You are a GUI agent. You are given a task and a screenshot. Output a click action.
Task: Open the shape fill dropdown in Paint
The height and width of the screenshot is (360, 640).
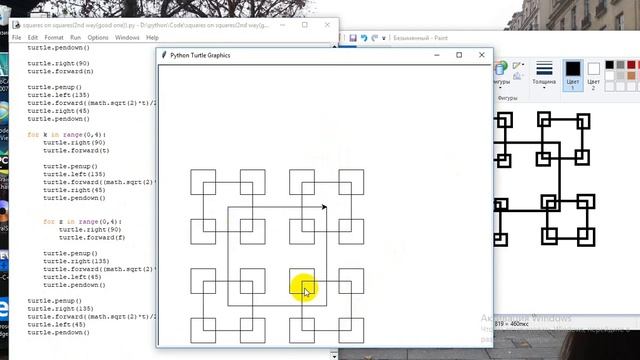(x=518, y=76)
